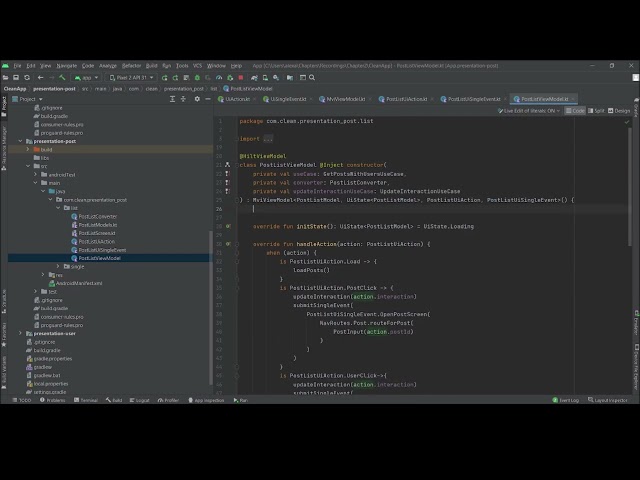Screen dimensions: 640x480
Task: Stop the app with the red square
Action: pyautogui.click(x=241, y=78)
